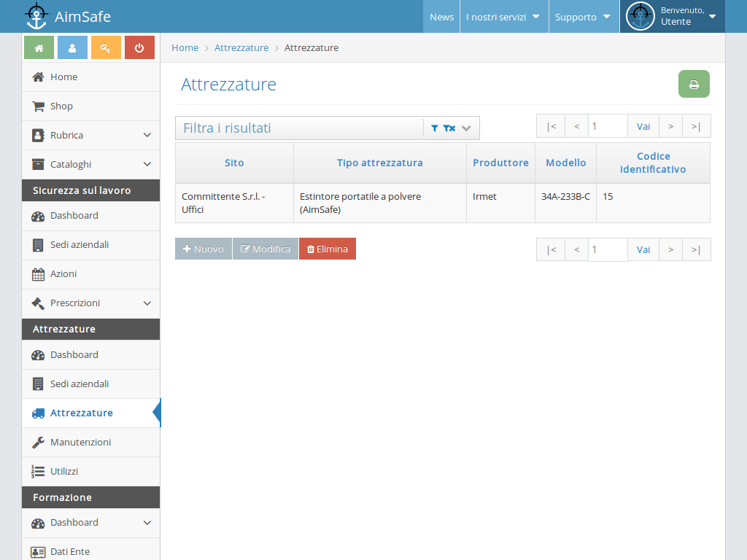747x560 pixels.
Task: Click the Attrezzature breadcrumb link
Action: coord(241,47)
